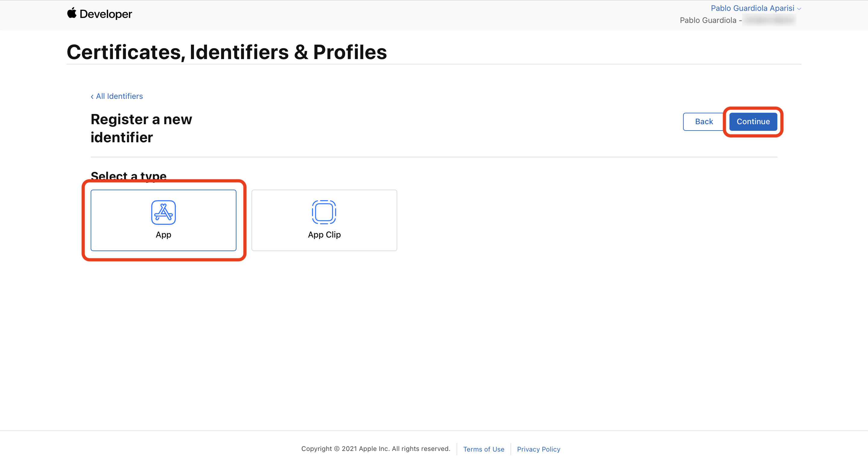Open the Terms of Use link

coord(483,449)
